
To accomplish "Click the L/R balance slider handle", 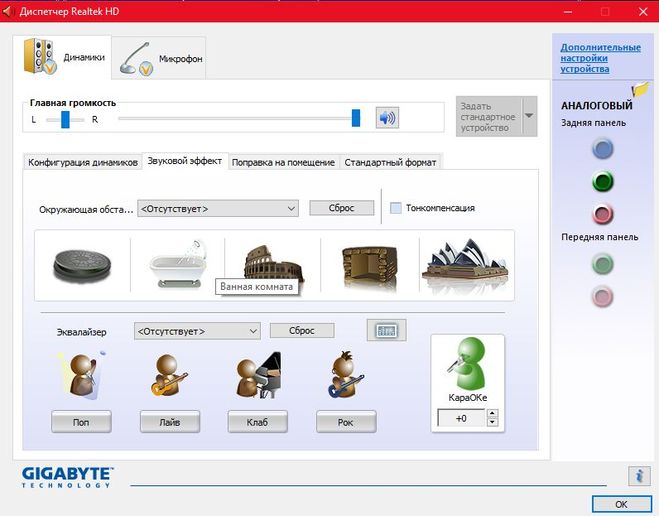I will (x=65, y=119).
